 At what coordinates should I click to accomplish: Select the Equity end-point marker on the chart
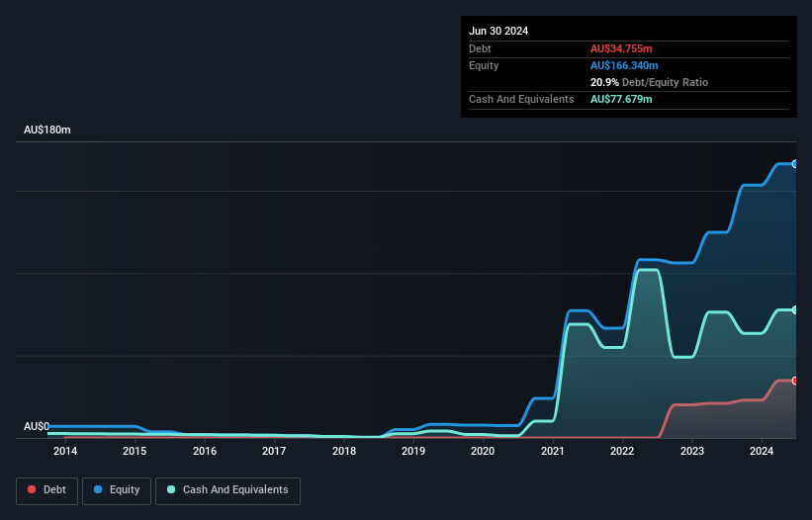[795, 164]
